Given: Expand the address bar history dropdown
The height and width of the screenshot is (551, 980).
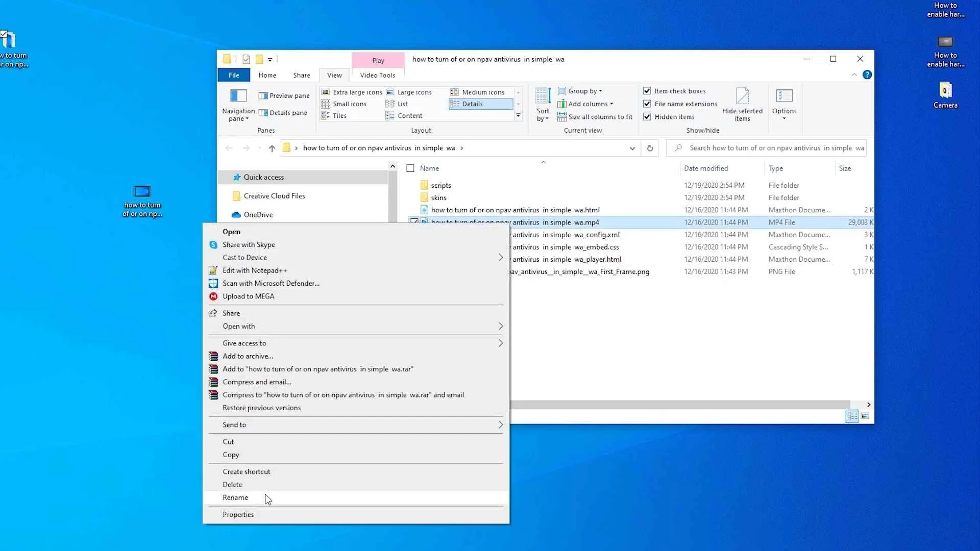Looking at the screenshot, I should click(x=632, y=148).
